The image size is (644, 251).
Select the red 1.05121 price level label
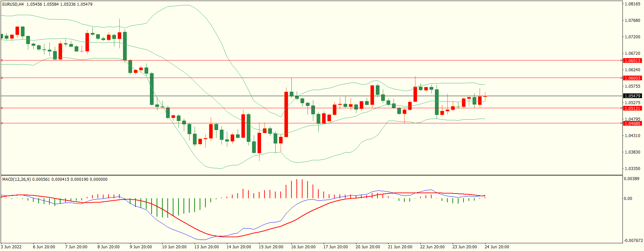point(632,108)
